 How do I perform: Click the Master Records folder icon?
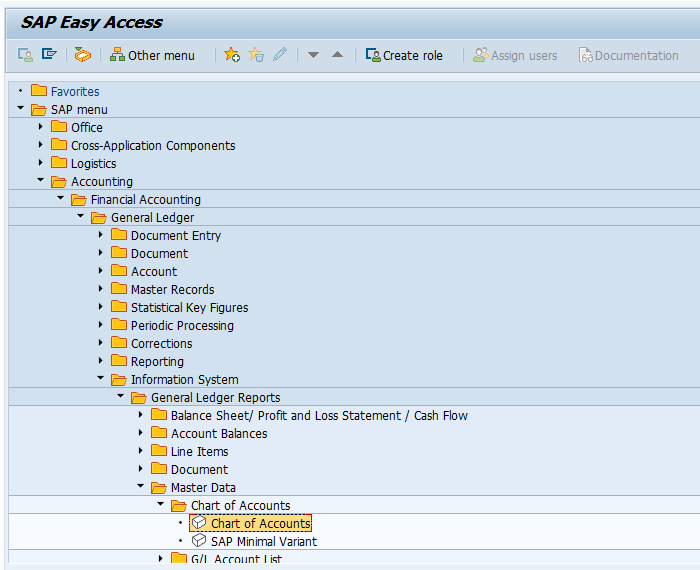[x=119, y=288]
